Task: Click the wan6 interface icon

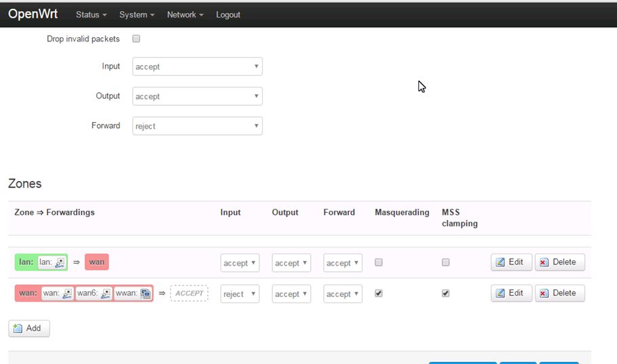Action: tap(106, 294)
